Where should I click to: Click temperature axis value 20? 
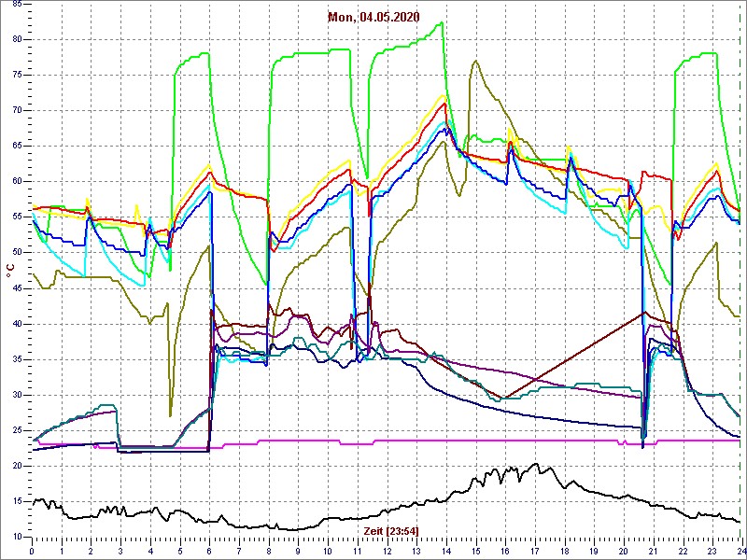click(x=16, y=466)
